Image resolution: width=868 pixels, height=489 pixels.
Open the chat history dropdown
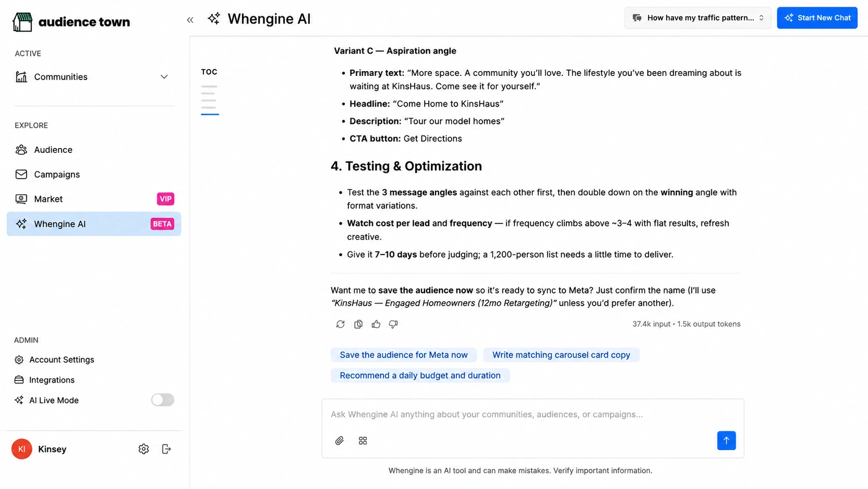(x=698, y=18)
